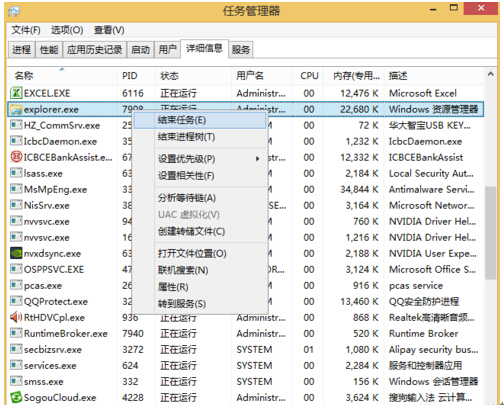Click the MsMpEng.exe process icon
This screenshot has width=504, height=405.
16,189
